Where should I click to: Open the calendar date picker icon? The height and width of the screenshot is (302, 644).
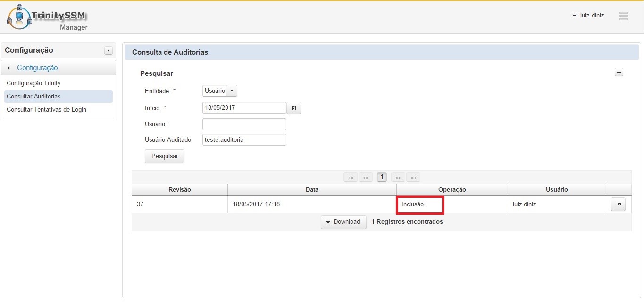(x=293, y=108)
